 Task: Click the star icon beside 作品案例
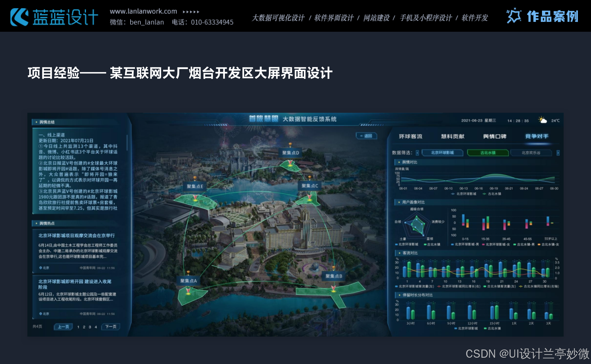[514, 16]
